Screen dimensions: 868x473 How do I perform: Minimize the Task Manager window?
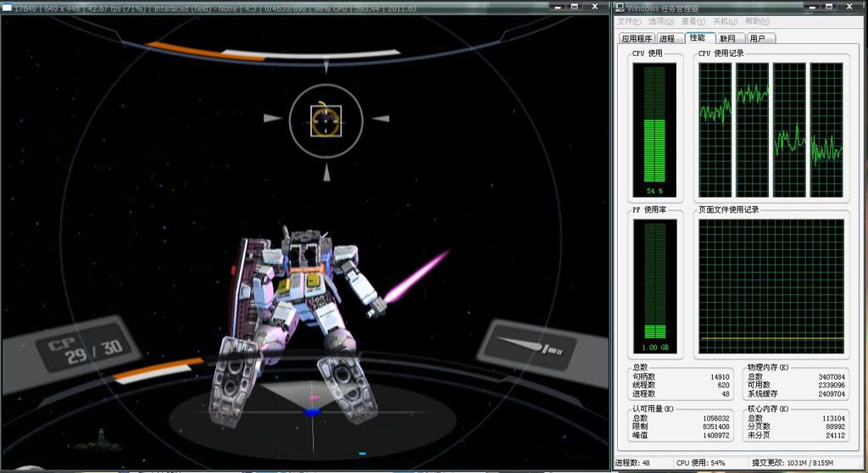[811, 7]
